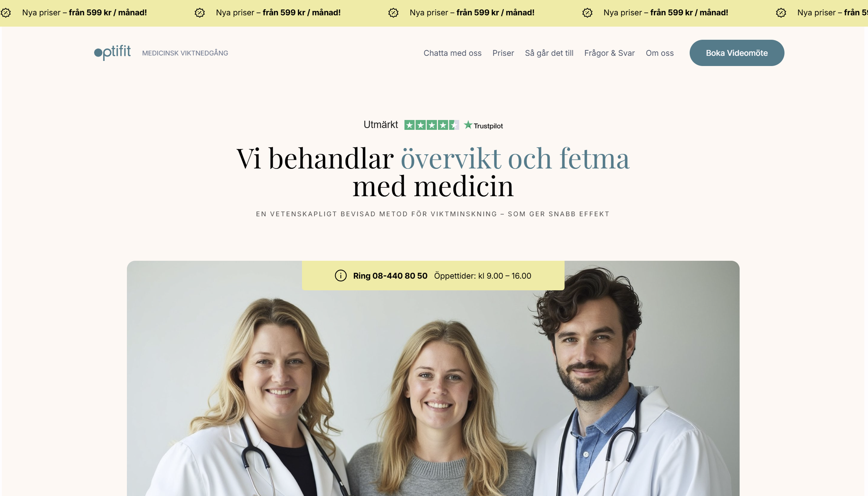Click the MEDICINSK VIKTNEDGÅNG tagline
Image resolution: width=868 pixels, height=496 pixels.
coord(185,53)
